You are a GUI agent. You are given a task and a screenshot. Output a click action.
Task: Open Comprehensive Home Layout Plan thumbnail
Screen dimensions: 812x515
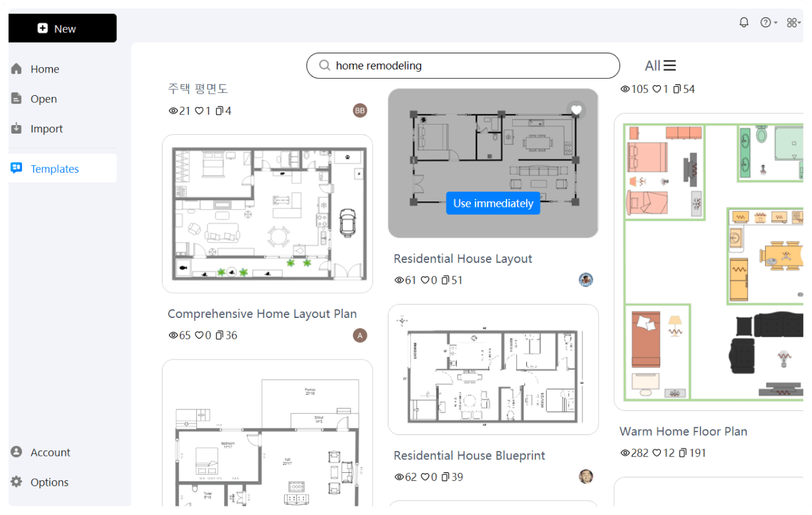(268, 214)
